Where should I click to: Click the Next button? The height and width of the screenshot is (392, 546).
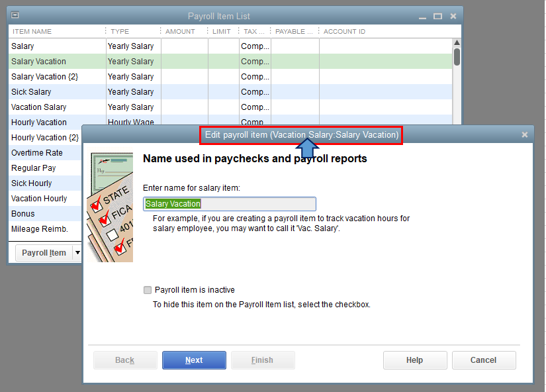[194, 360]
